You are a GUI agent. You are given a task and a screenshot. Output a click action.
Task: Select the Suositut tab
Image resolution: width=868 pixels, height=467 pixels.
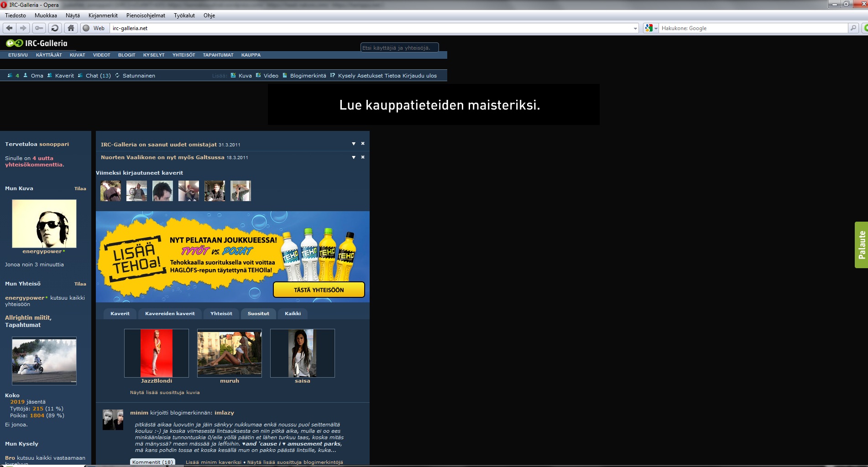click(258, 314)
